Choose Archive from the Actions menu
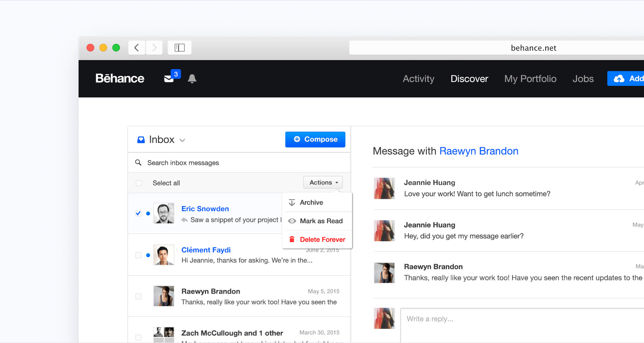 tap(317, 203)
